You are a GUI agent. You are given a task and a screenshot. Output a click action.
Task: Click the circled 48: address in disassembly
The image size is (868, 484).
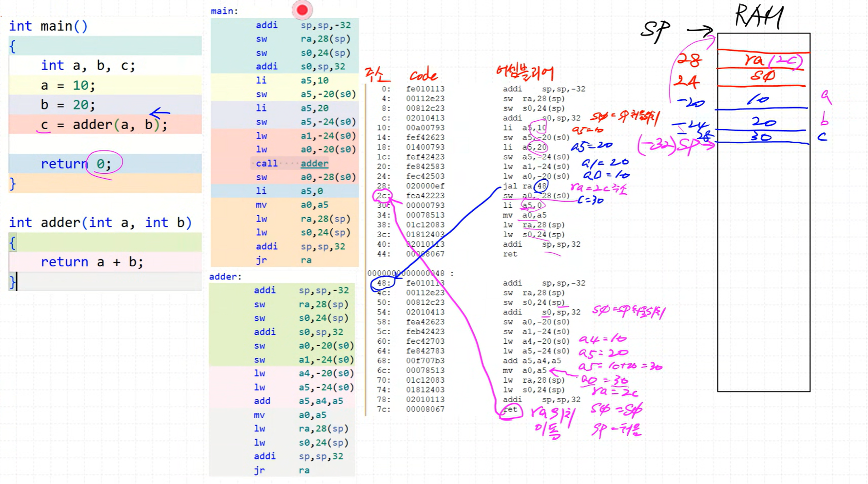383,283
